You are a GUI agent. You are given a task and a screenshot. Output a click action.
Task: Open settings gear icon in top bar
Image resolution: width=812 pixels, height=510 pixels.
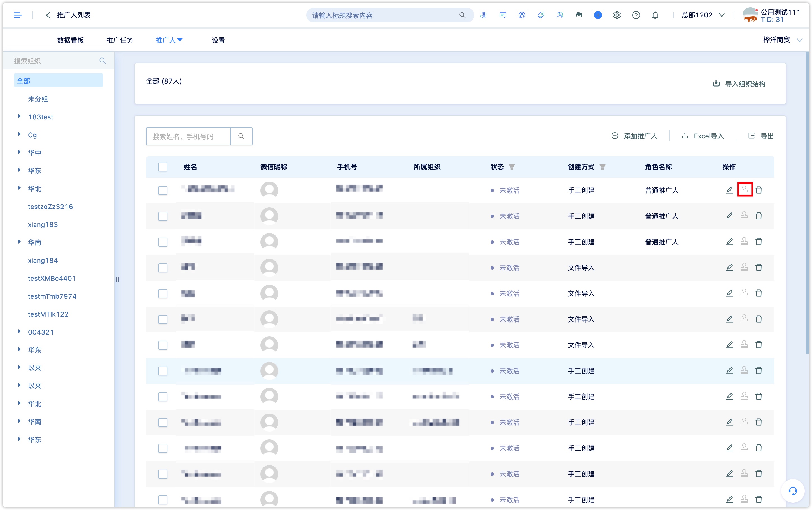click(x=617, y=15)
